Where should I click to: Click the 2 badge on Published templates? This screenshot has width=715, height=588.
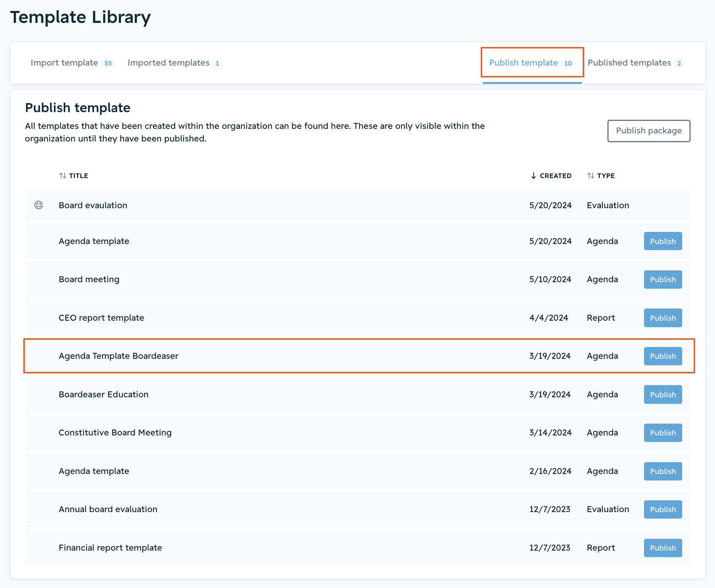679,63
